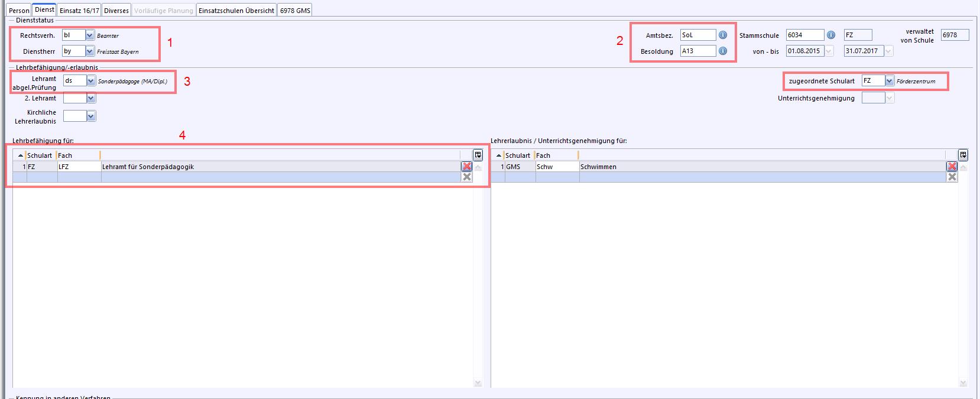Click the Amtsbez. field containing SoL
This screenshot has width=980, height=399.
(x=698, y=35)
